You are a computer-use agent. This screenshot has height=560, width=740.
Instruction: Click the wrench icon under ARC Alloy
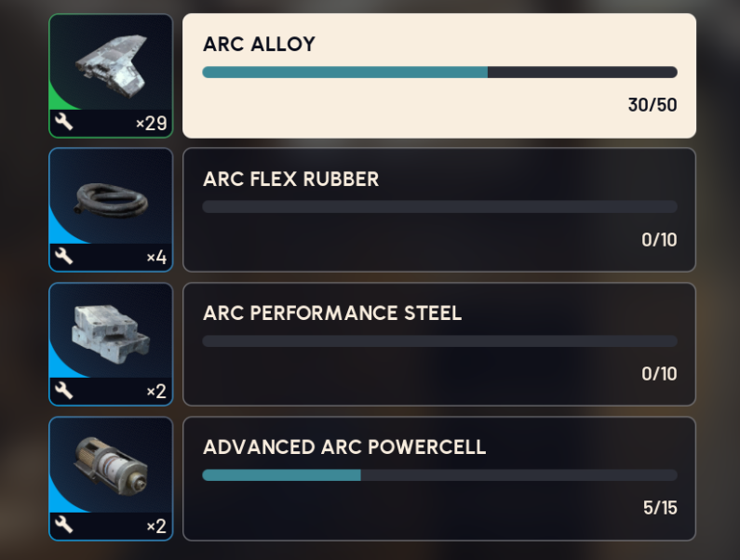64,123
